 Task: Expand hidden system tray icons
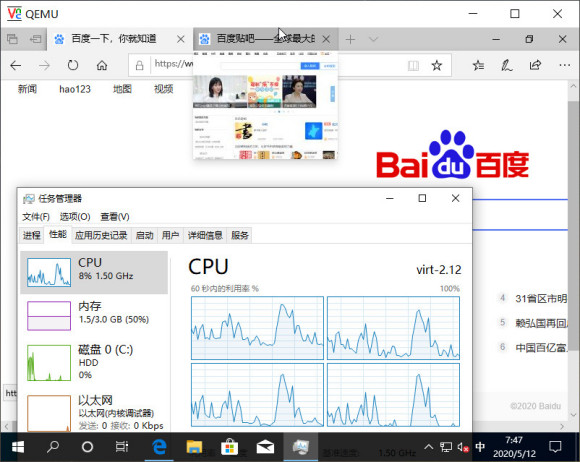point(428,447)
